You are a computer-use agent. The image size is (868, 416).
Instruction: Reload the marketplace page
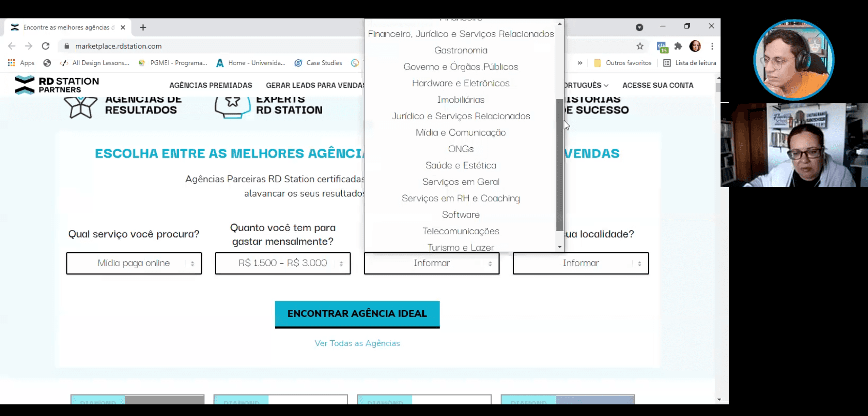pyautogui.click(x=46, y=46)
